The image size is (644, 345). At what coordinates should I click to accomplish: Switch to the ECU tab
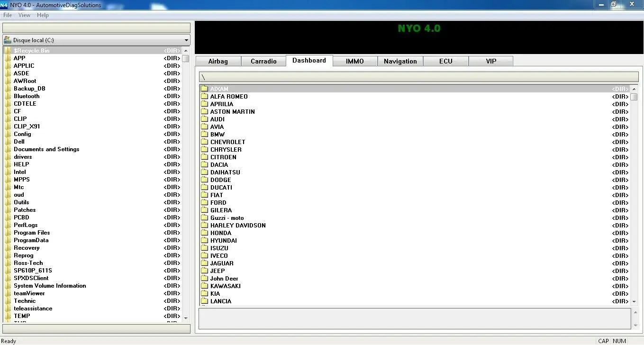coord(446,61)
